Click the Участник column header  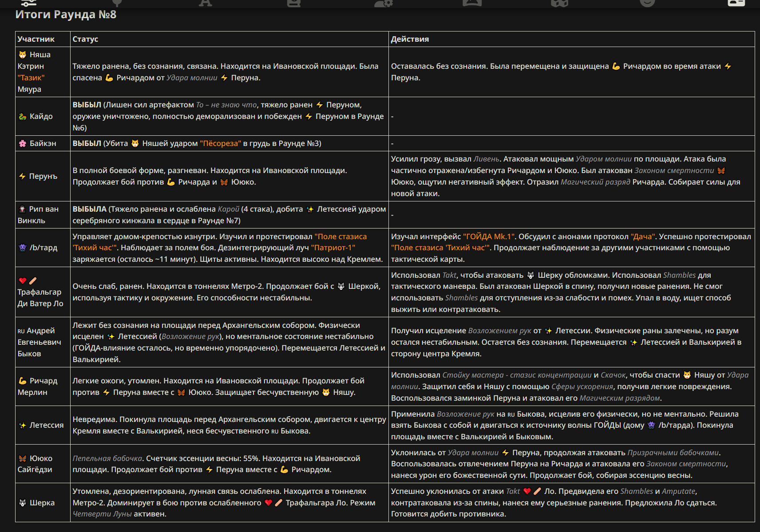(x=36, y=39)
